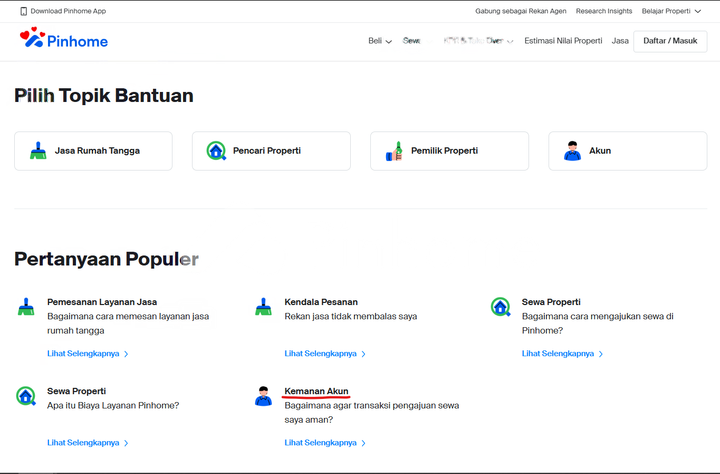Click Lihat Selengkapnya under Kendala Pesanan

pyautogui.click(x=325, y=354)
